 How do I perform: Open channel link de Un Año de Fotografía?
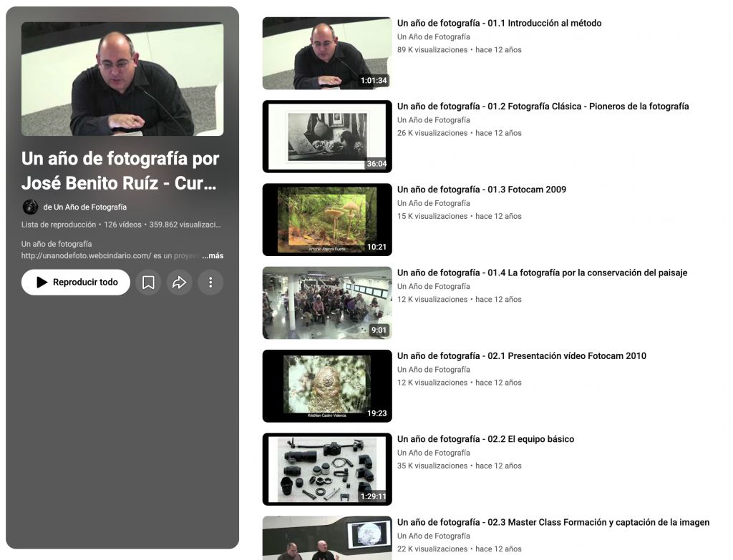[85, 207]
